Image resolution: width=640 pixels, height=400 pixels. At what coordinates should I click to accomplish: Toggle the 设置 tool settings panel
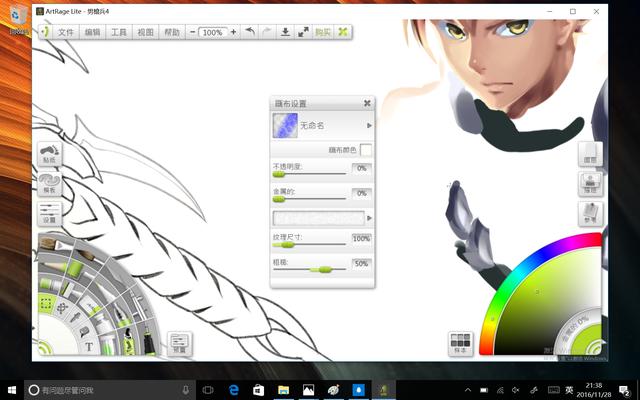[x=49, y=213]
